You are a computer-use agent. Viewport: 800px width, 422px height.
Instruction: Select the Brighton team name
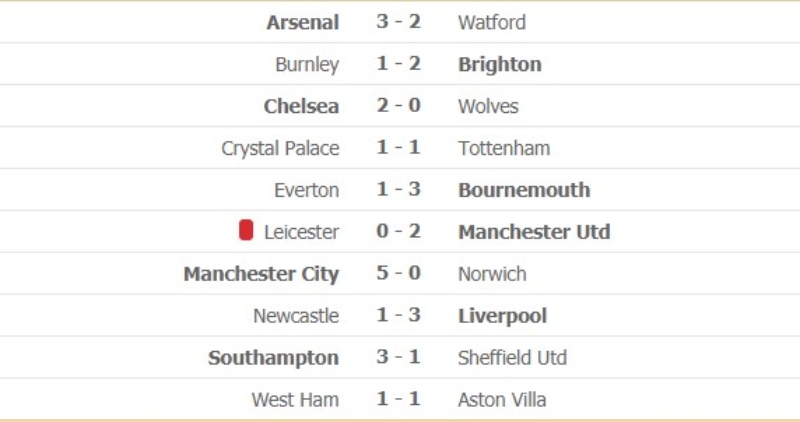(500, 64)
